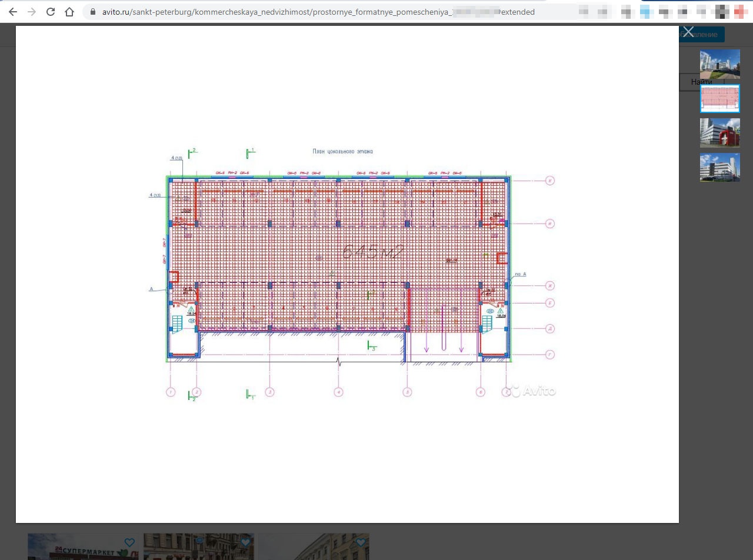Viewport: 753px width, 560px height.
Task: Click the lock icon in the address bar
Action: 92,12
